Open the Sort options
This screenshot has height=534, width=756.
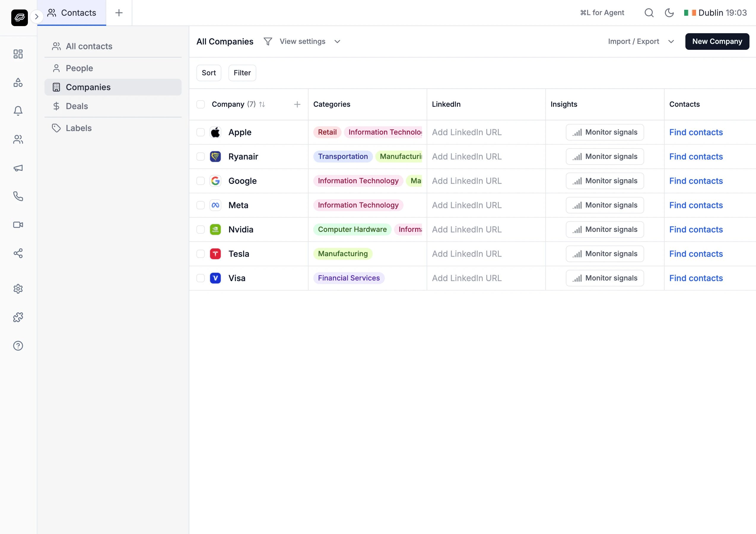click(x=209, y=73)
